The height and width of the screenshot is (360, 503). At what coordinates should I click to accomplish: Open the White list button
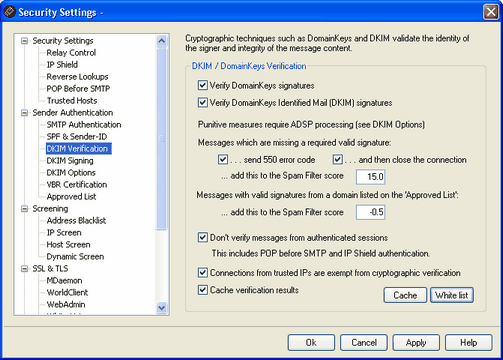click(452, 295)
